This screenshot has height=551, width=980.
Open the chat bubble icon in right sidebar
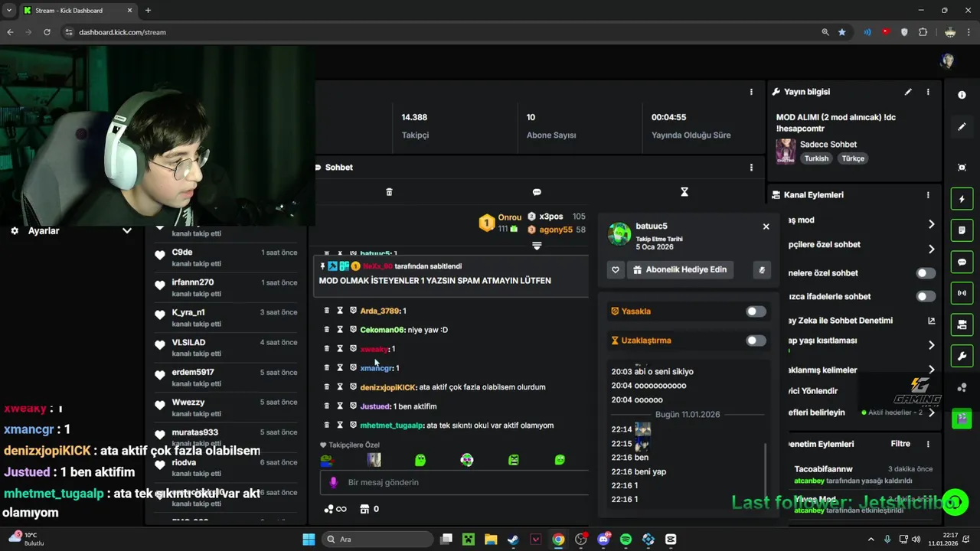point(962,262)
